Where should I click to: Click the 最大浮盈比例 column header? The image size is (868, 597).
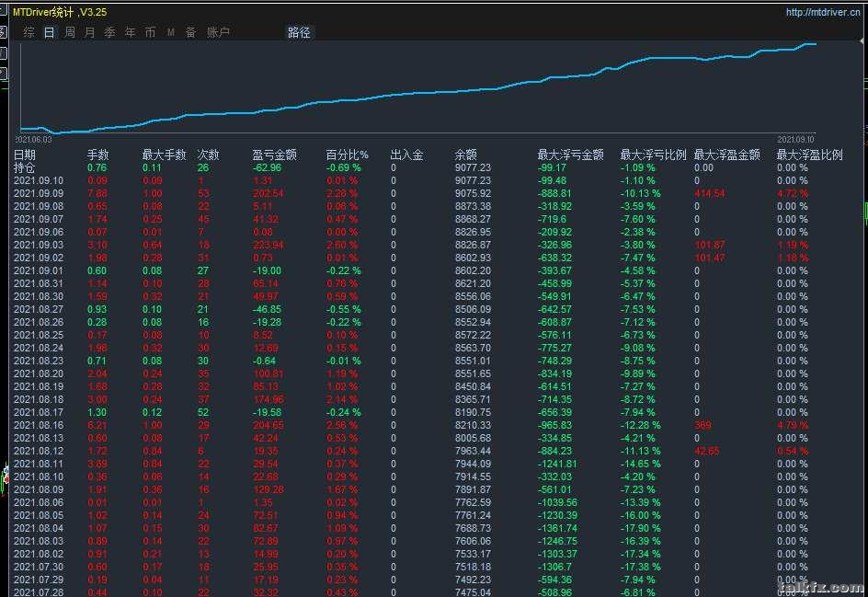pyautogui.click(x=810, y=155)
